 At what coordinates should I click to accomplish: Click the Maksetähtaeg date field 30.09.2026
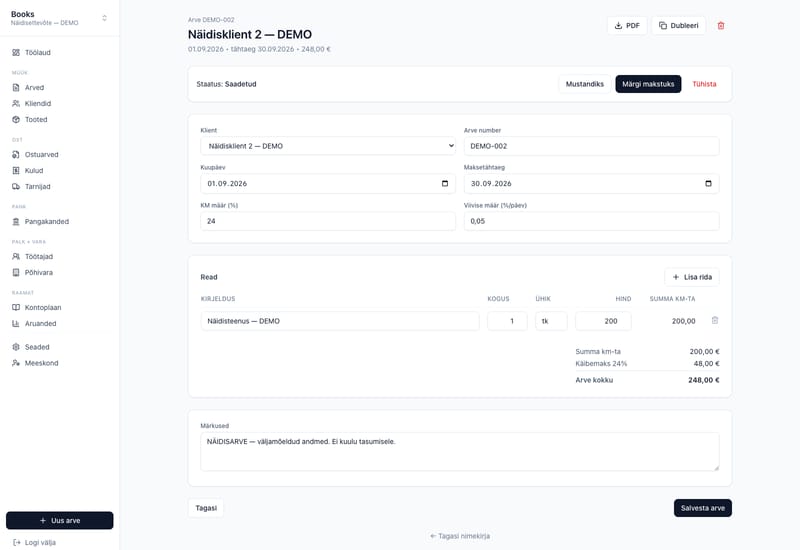(591, 184)
